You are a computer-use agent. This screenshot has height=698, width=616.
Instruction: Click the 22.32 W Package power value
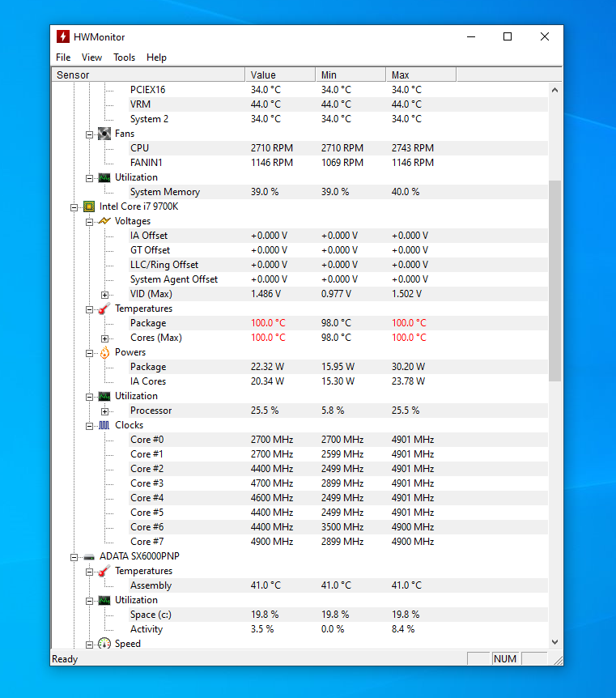tap(267, 367)
